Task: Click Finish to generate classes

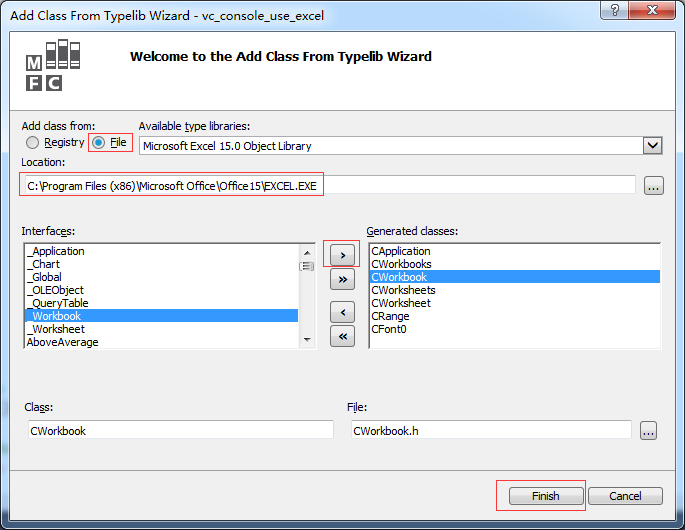Action: pos(546,496)
